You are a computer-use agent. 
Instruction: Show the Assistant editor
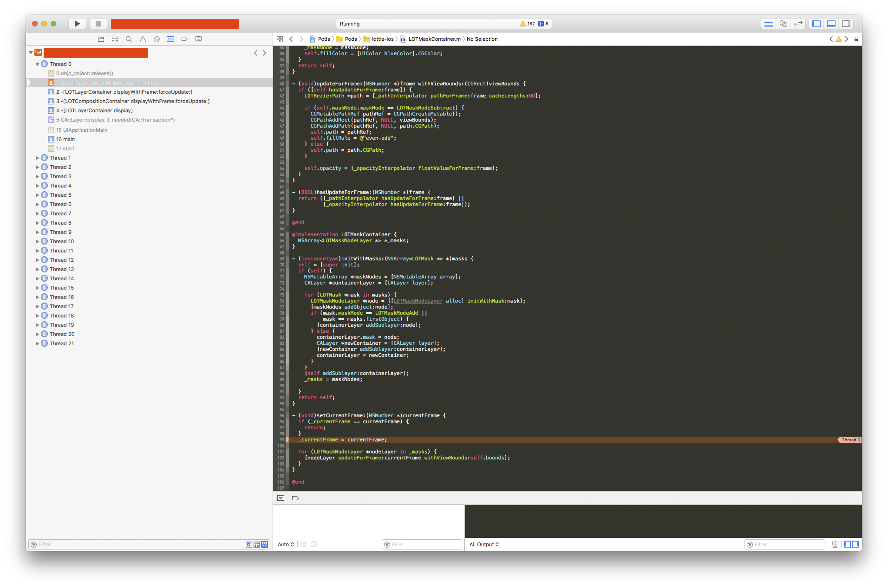point(784,24)
